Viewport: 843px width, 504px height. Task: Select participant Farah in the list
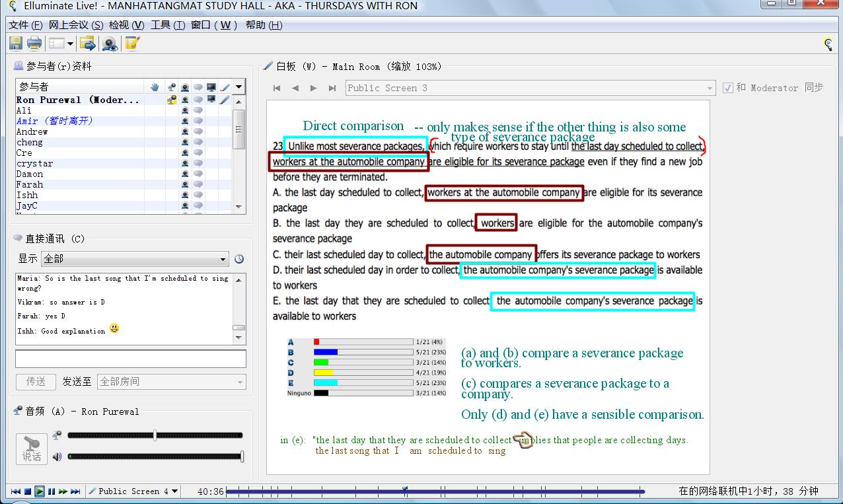pos(30,184)
